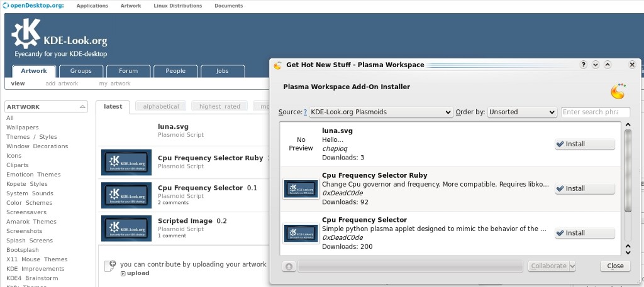Click the KDE-Look.org gear logo
Viewport: 644px width, 287px height.
click(x=26, y=34)
